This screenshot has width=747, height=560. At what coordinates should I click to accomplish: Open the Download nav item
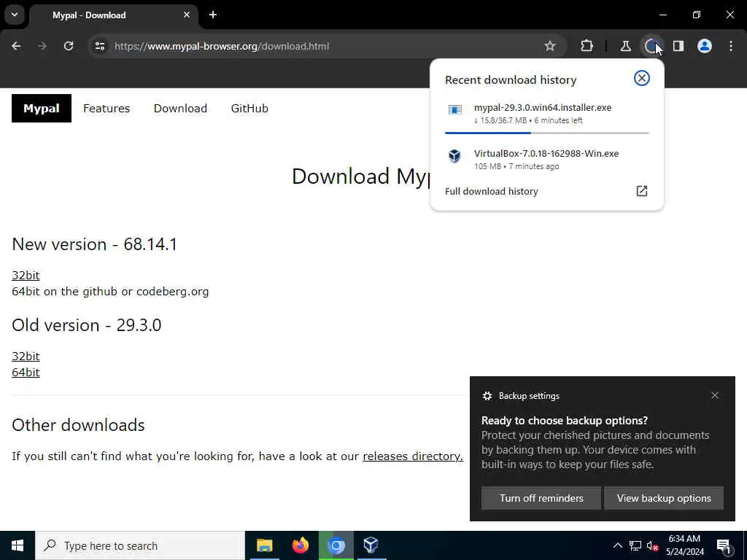point(180,108)
